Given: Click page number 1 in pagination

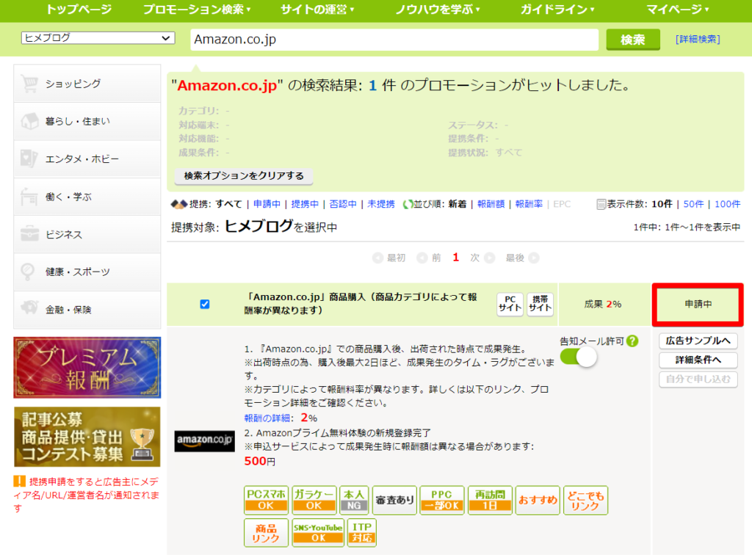Looking at the screenshot, I should click(x=455, y=258).
